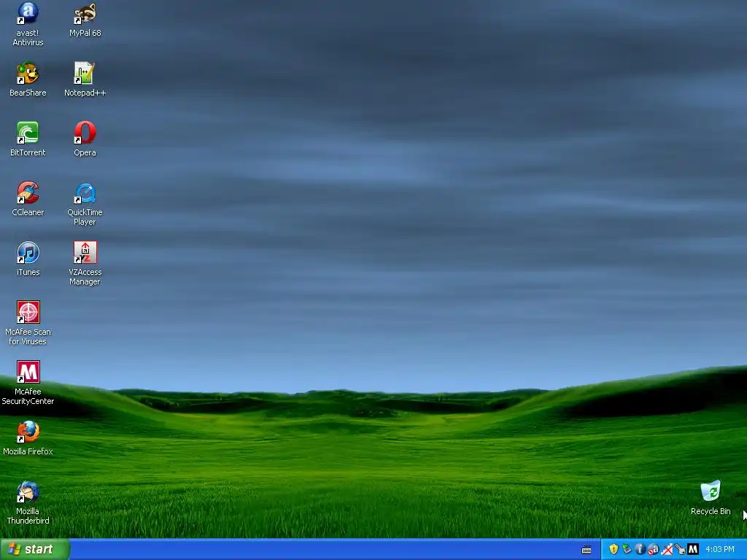Click the yellow security shield tray icon
Viewport: 747px width, 560px height.
[x=614, y=549]
